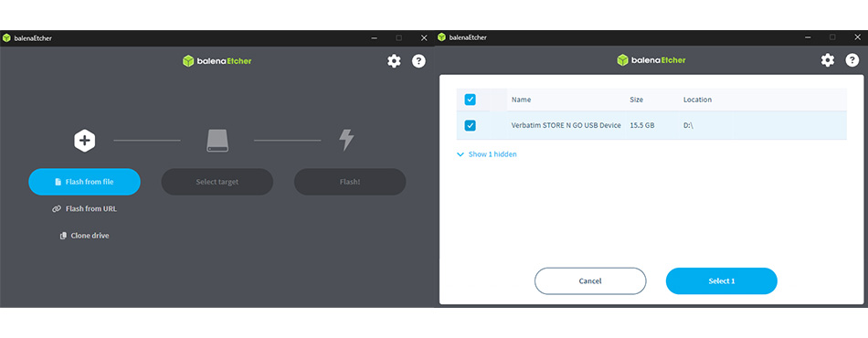This screenshot has width=868, height=338.
Task: Minimize the right balenaEtcher window
Action: point(809,37)
